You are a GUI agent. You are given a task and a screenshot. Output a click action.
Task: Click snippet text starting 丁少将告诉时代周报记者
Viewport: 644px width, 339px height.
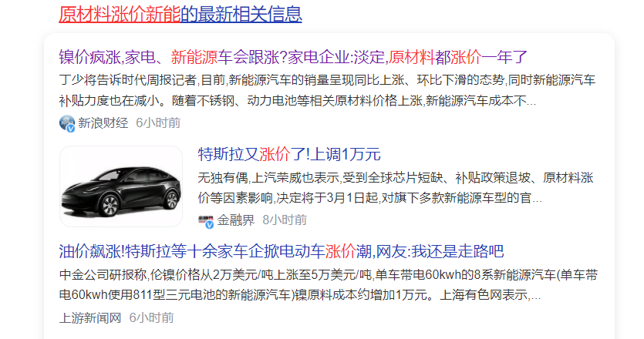pos(327,90)
